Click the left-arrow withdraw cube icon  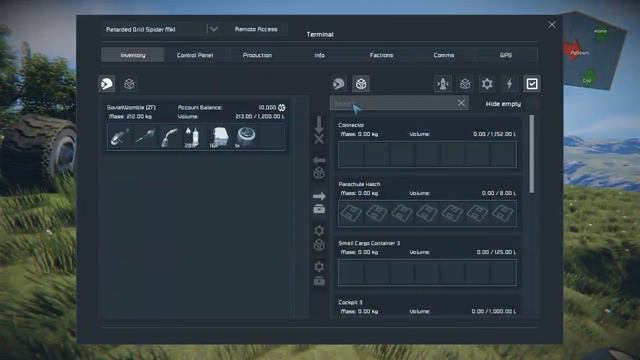point(319,167)
